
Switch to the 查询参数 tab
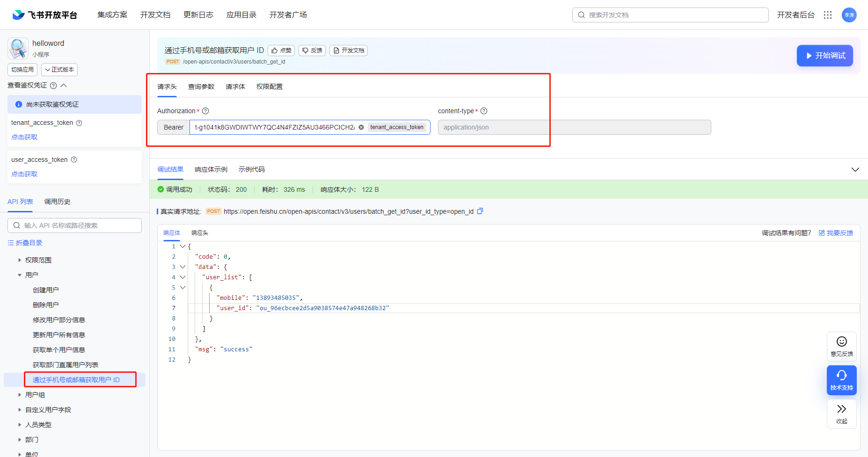point(201,86)
